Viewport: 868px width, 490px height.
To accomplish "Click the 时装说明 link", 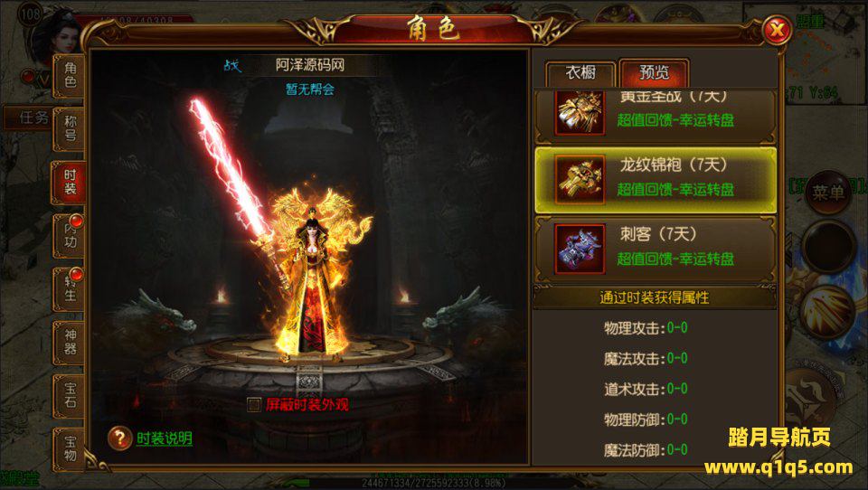I will (165, 439).
